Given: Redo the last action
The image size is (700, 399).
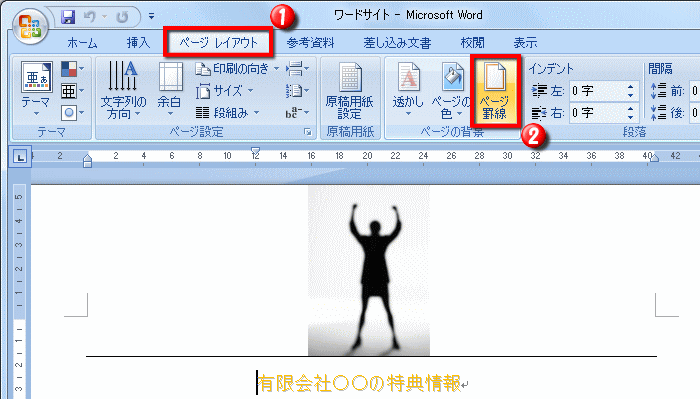Looking at the screenshot, I should click(x=122, y=17).
